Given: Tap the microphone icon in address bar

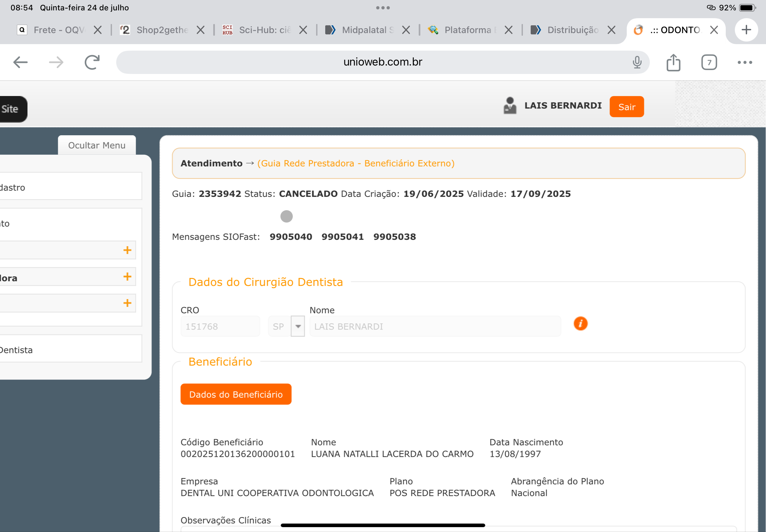Looking at the screenshot, I should pyautogui.click(x=637, y=62).
